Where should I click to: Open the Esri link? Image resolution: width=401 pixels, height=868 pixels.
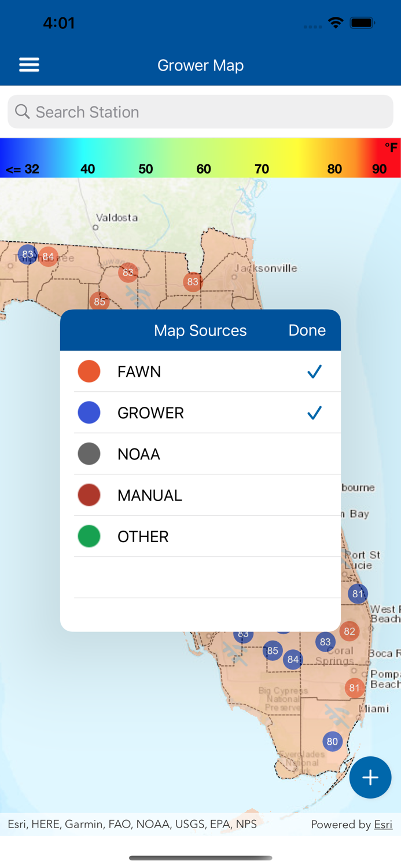[383, 825]
